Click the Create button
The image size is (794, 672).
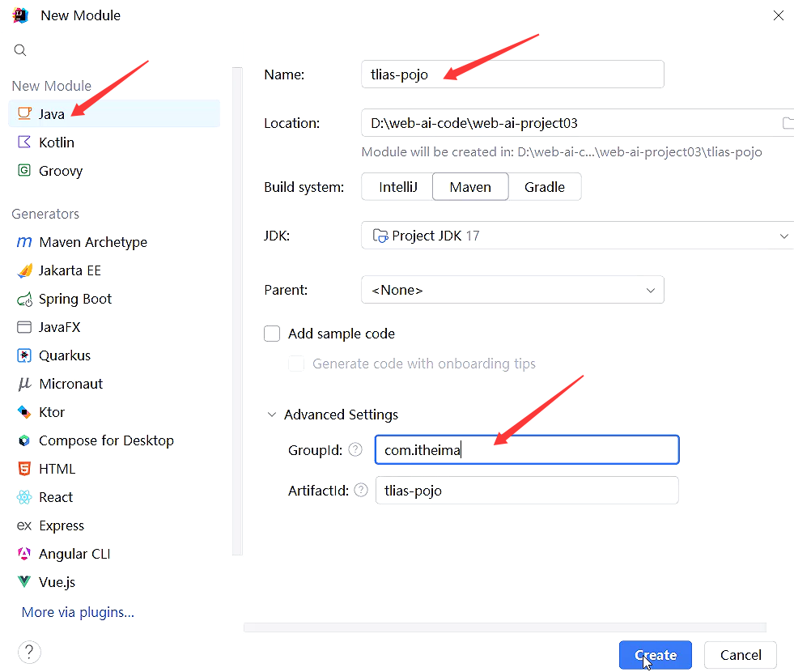pos(656,655)
